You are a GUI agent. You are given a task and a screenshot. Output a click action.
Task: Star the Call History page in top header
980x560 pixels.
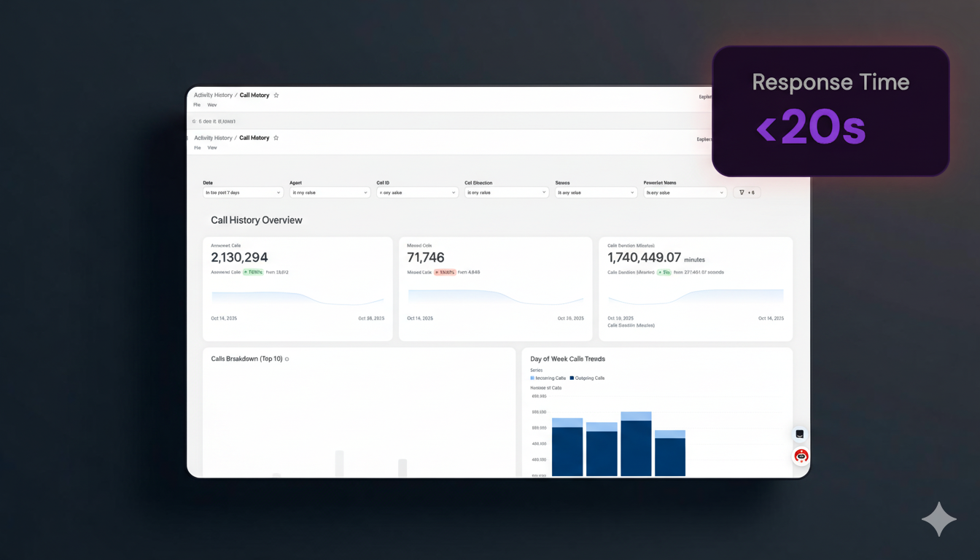[x=276, y=96]
